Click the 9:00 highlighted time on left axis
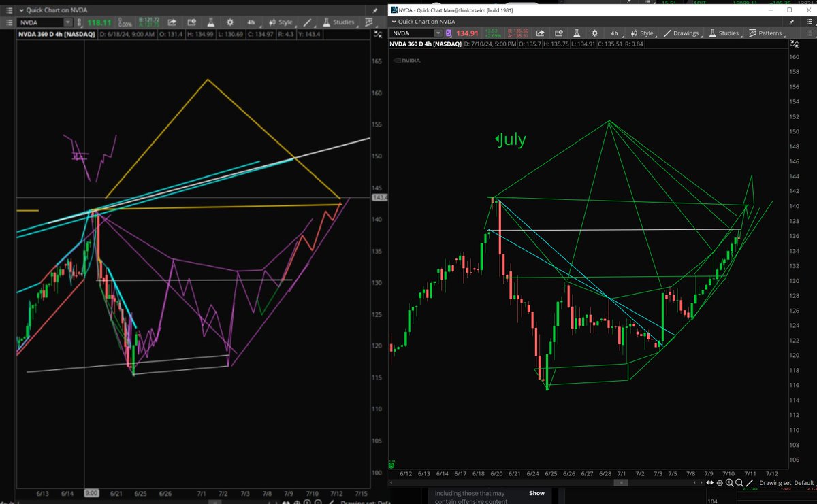 [x=91, y=492]
